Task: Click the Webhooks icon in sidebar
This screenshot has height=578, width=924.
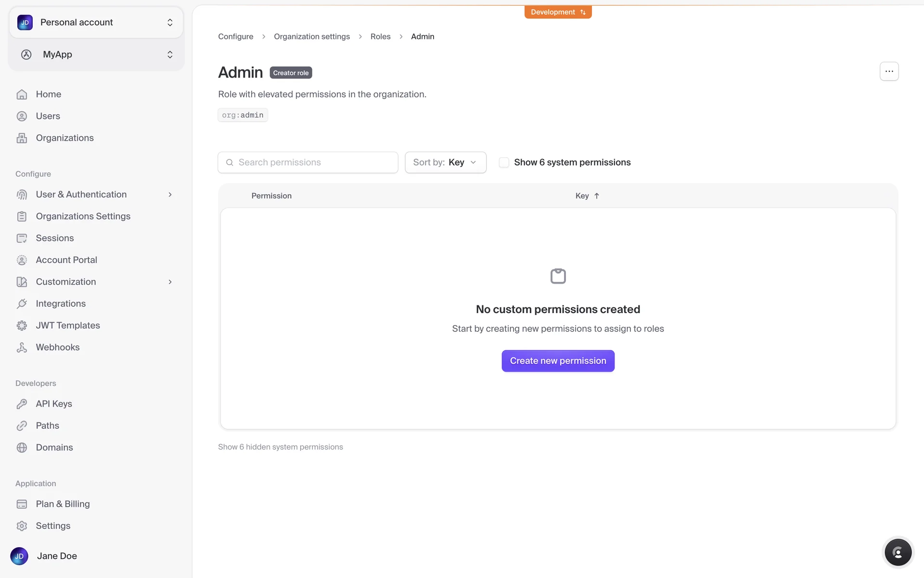Action: pyautogui.click(x=22, y=347)
